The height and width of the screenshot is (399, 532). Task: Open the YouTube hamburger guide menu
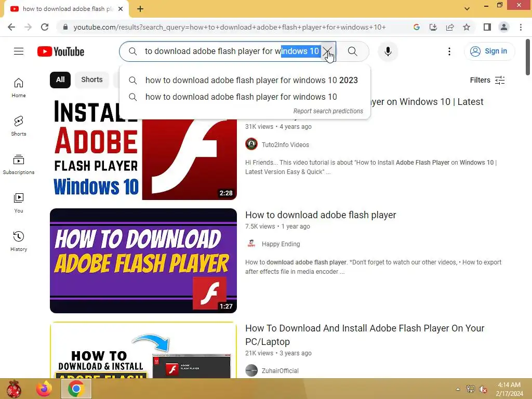[19, 51]
